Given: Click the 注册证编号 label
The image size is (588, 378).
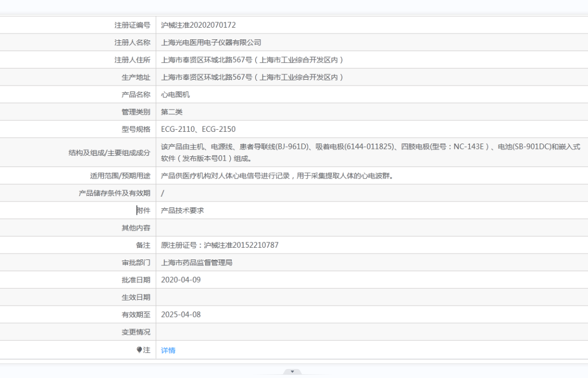Looking at the screenshot, I should coord(132,25).
